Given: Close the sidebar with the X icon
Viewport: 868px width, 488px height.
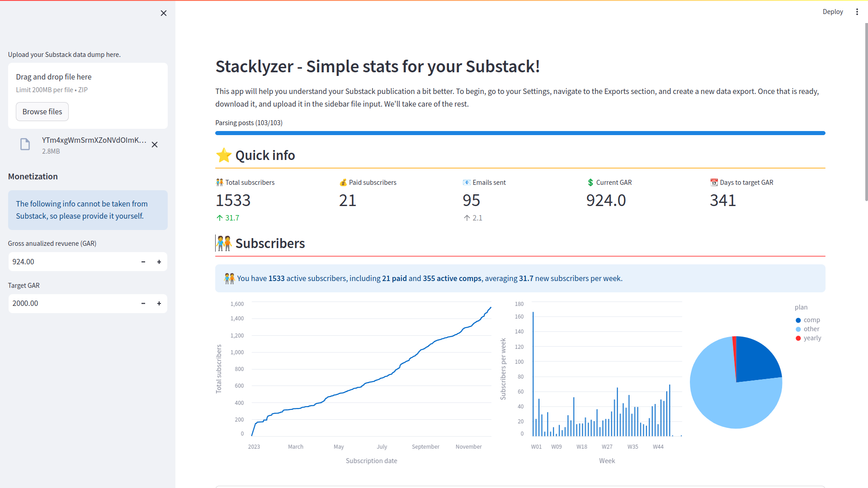Looking at the screenshot, I should (x=164, y=13).
